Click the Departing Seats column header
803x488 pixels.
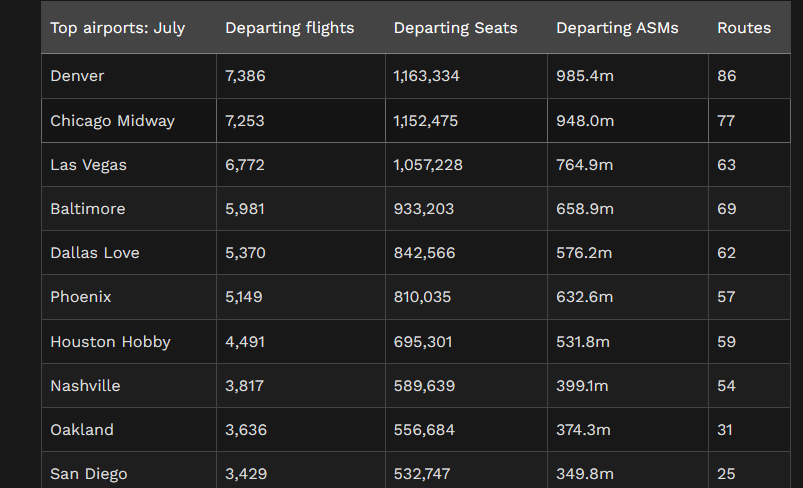pyautogui.click(x=455, y=28)
